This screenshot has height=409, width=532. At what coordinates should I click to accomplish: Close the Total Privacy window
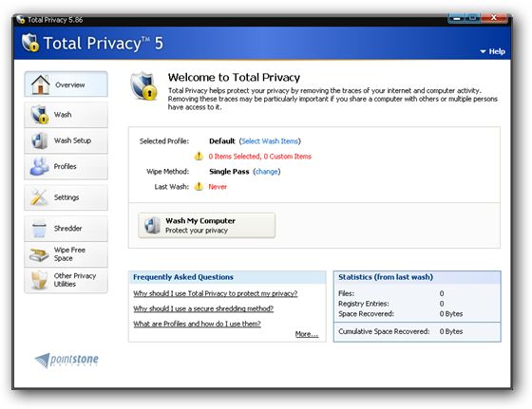(x=494, y=18)
